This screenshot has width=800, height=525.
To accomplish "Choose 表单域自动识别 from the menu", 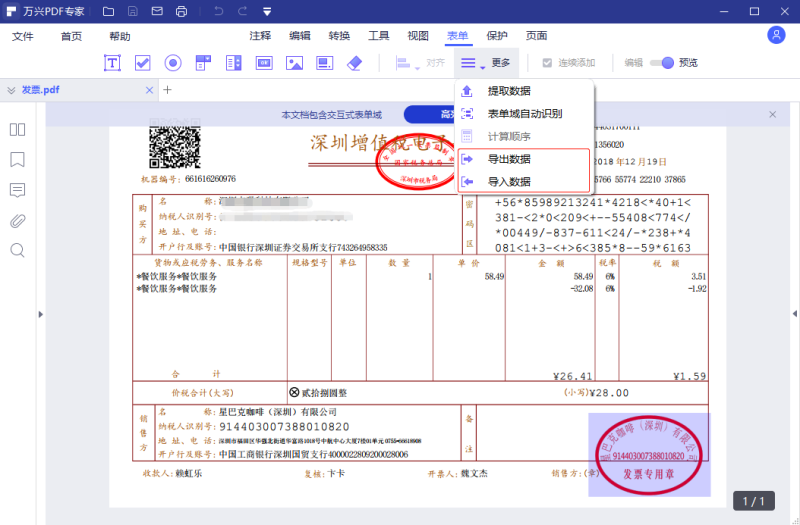I will pyautogui.click(x=524, y=114).
